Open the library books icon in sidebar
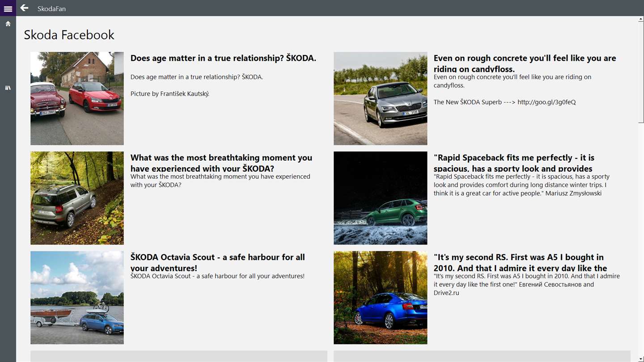The image size is (644, 362). point(8,88)
